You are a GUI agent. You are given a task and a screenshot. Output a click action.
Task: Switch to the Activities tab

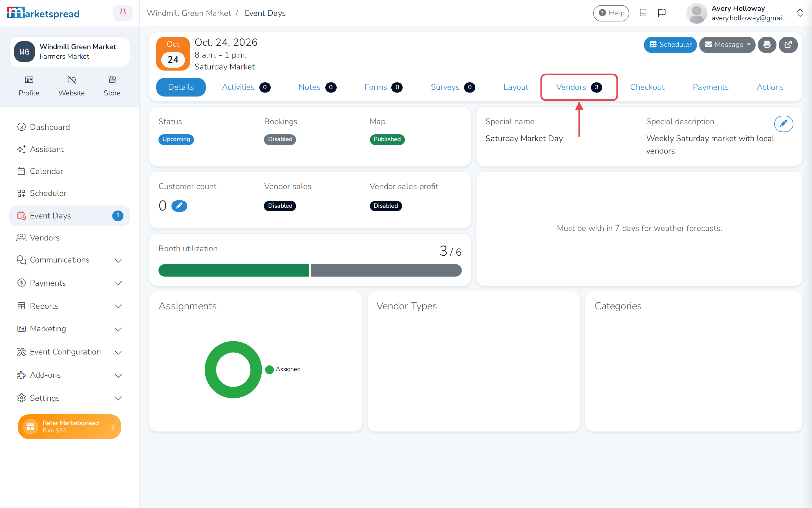246,87
